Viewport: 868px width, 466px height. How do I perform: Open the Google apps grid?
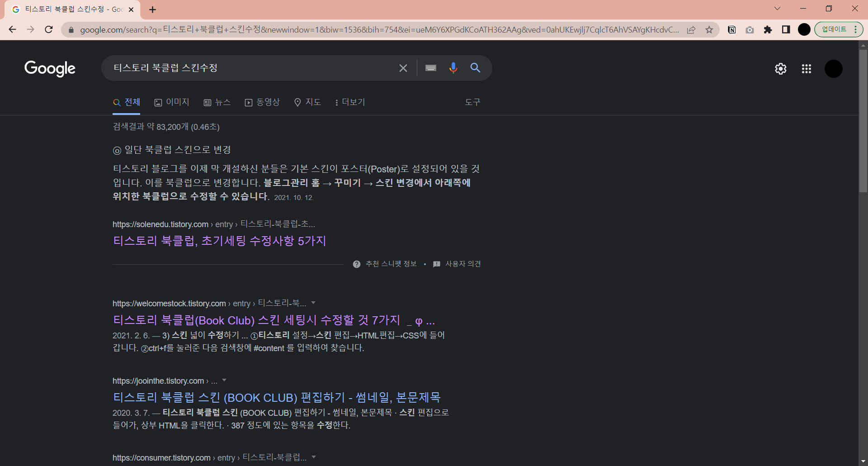(807, 69)
